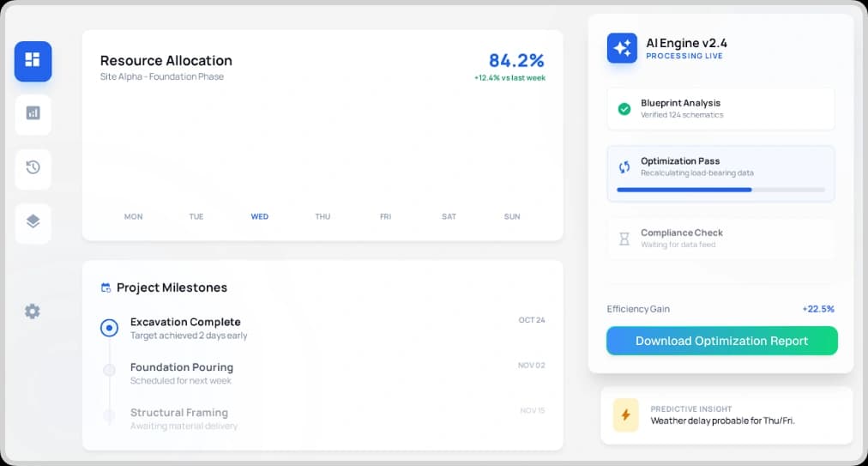Click the hourglass icon on Compliance Check

pos(624,239)
